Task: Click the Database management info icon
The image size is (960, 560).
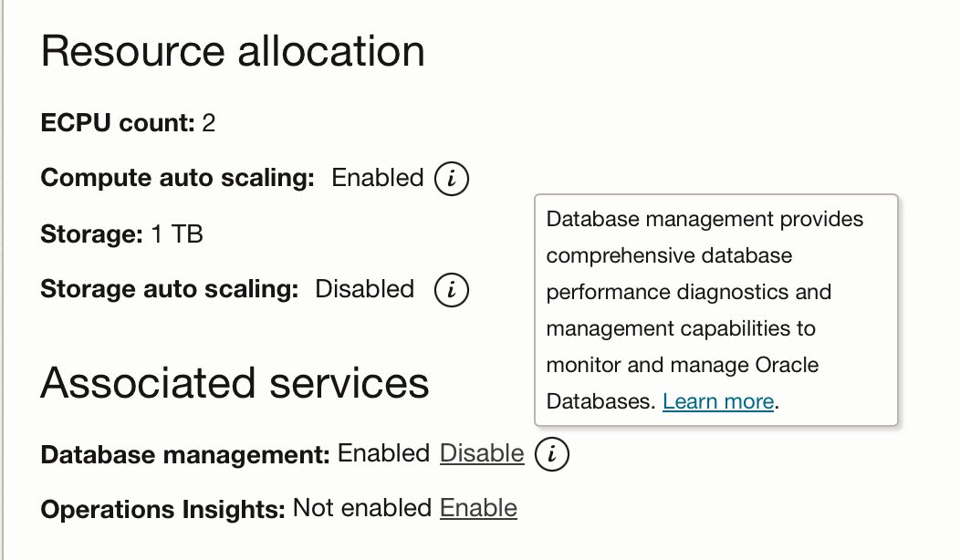Action: [x=552, y=453]
